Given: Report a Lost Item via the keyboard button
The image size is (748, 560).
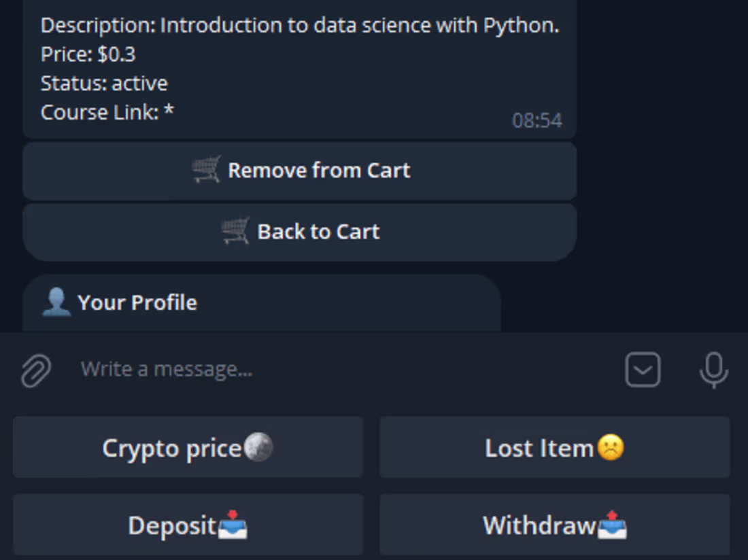Looking at the screenshot, I should pyautogui.click(x=555, y=447).
